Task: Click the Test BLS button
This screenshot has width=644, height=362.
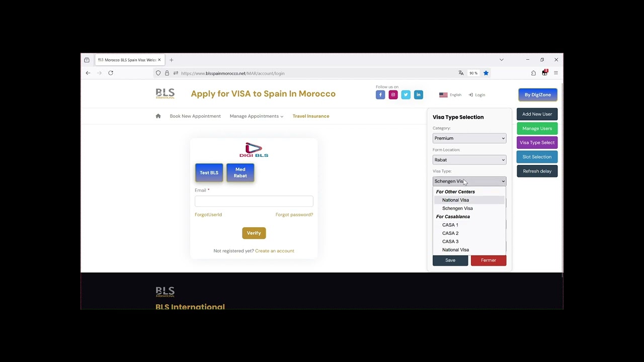Action: pyautogui.click(x=209, y=172)
